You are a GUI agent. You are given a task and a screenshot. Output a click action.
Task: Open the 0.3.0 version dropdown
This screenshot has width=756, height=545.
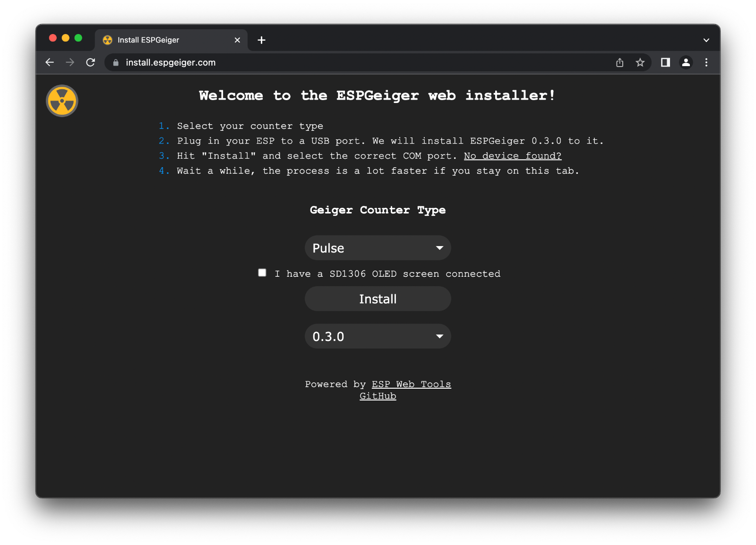(x=378, y=336)
